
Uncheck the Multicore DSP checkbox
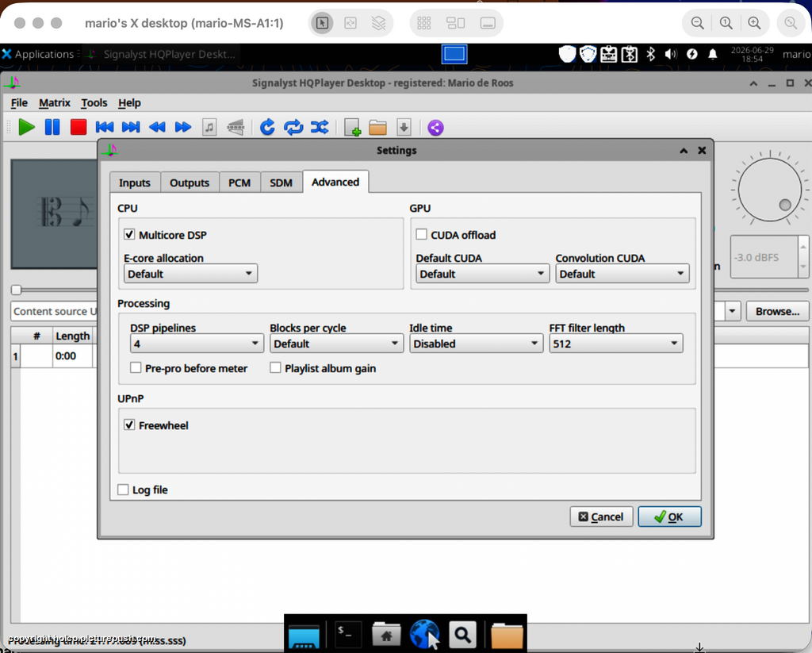(129, 234)
